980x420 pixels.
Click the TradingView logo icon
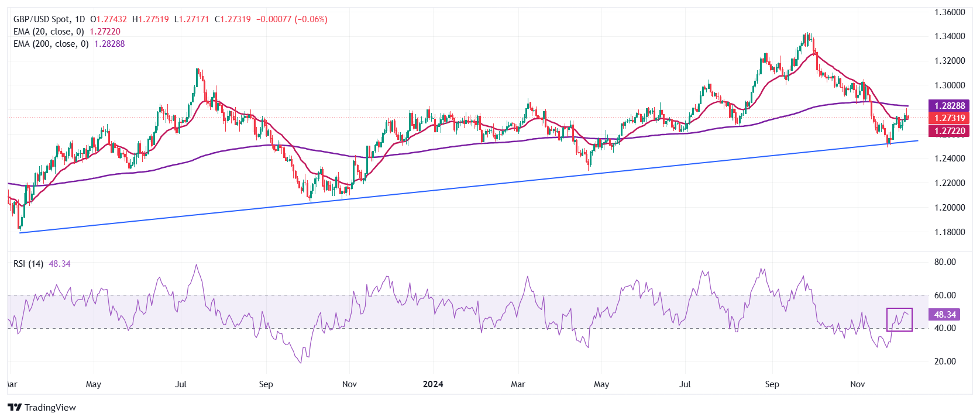click(x=15, y=408)
